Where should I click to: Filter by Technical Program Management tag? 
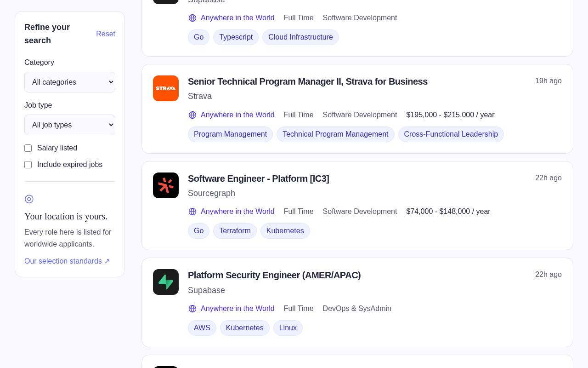335,134
